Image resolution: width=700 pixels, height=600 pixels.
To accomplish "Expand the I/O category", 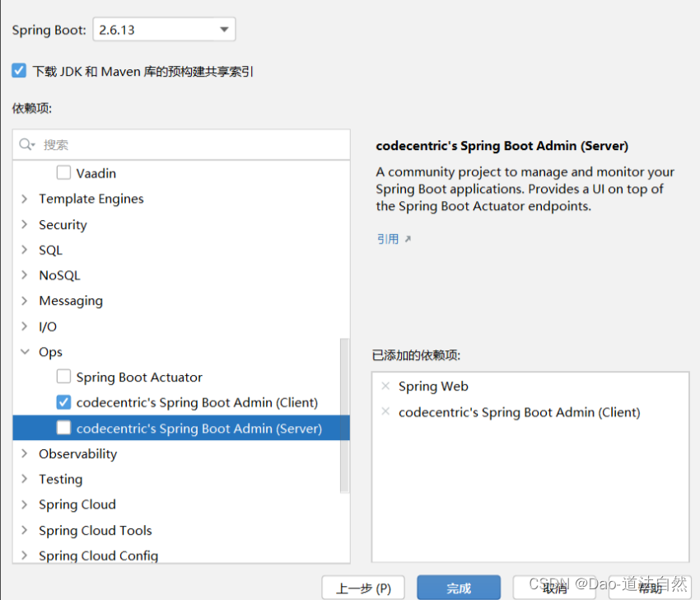I will pos(25,326).
